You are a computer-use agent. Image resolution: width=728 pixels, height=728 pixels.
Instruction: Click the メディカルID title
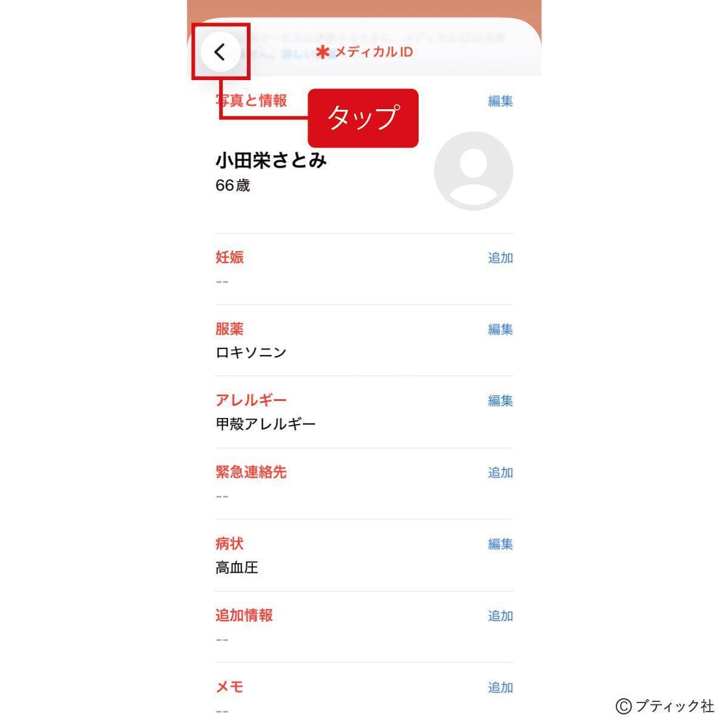click(372, 52)
